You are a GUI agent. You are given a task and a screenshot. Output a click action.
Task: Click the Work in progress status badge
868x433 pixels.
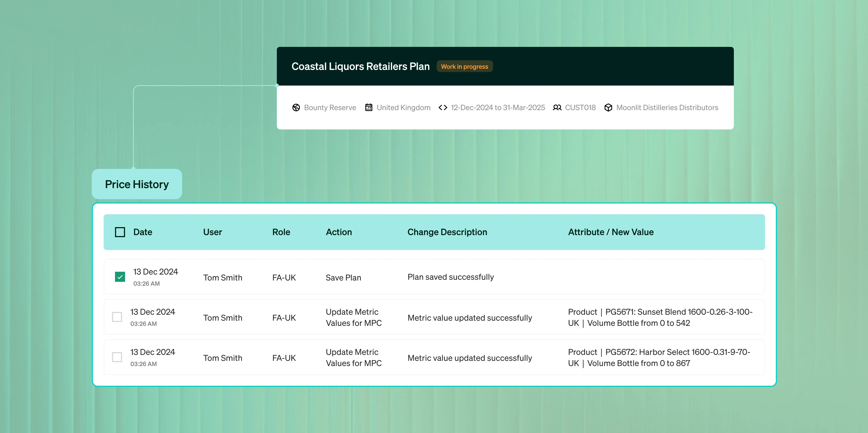tap(464, 66)
